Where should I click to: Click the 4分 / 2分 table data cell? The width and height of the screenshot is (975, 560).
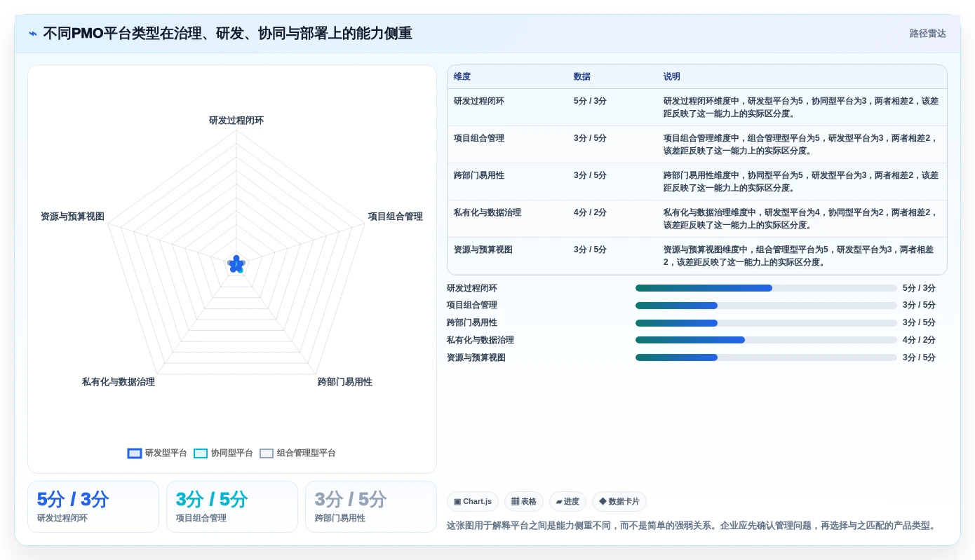[x=590, y=212]
